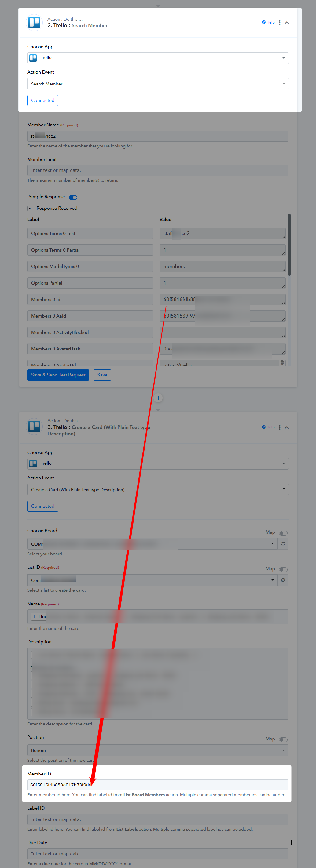Click the Trello icon in step 3 Choose App field
The width and height of the screenshot is (316, 868).
pyautogui.click(x=33, y=464)
